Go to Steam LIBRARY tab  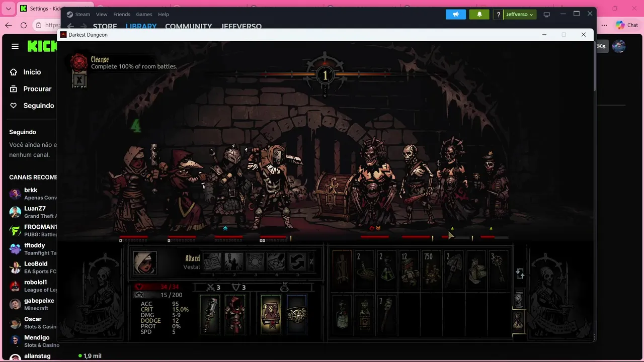141,26
